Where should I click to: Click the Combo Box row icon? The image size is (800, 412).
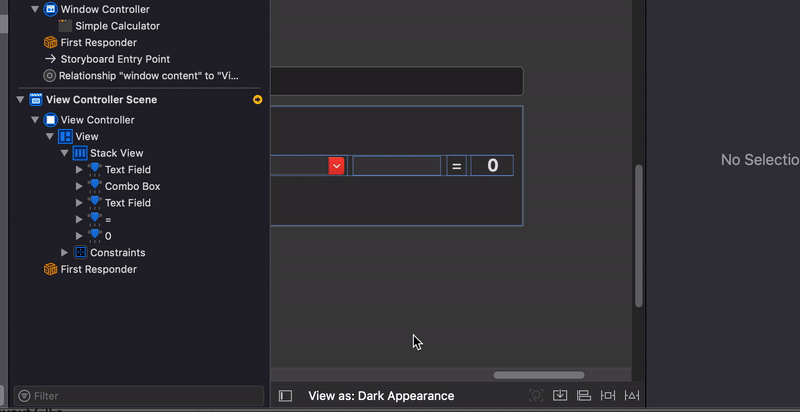click(x=95, y=186)
